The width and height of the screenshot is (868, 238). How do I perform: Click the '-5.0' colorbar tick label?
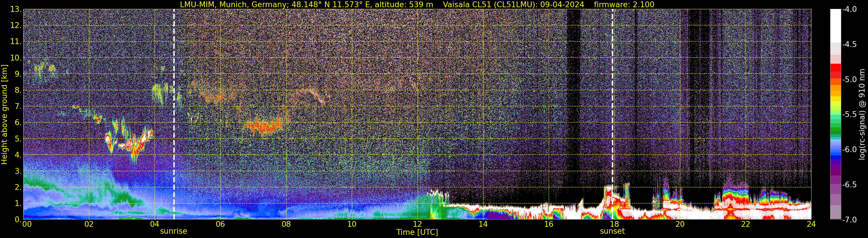pyautogui.click(x=850, y=79)
